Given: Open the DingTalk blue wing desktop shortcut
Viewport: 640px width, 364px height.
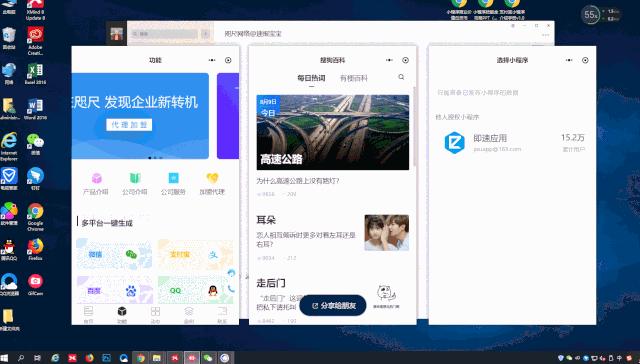Looking at the screenshot, I should [35, 178].
